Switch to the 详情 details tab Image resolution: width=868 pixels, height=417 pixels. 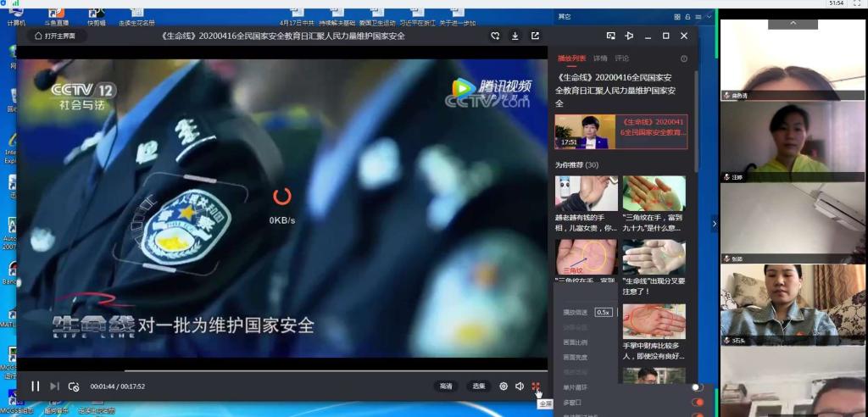[600, 58]
